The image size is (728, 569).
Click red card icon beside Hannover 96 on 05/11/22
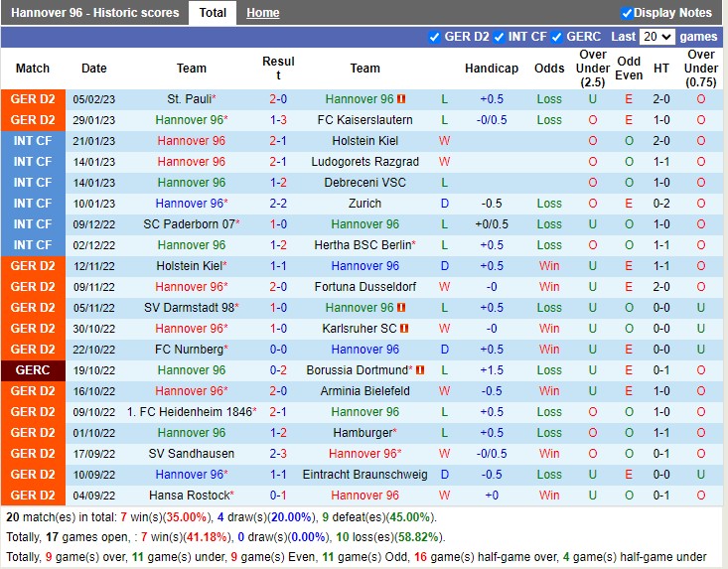[401, 307]
